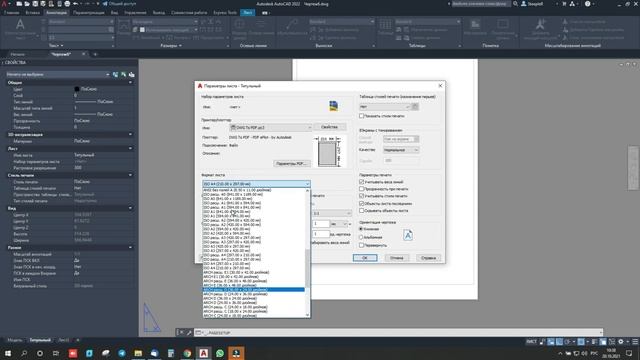Screen dimensions: 640x360
Task: Click the add current scale annotation icon
Action: point(540,29)
